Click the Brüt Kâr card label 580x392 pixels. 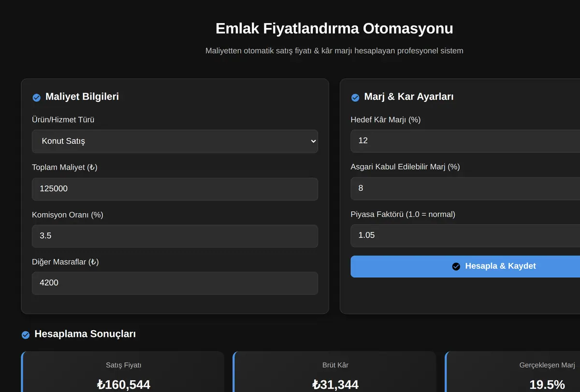click(x=335, y=365)
